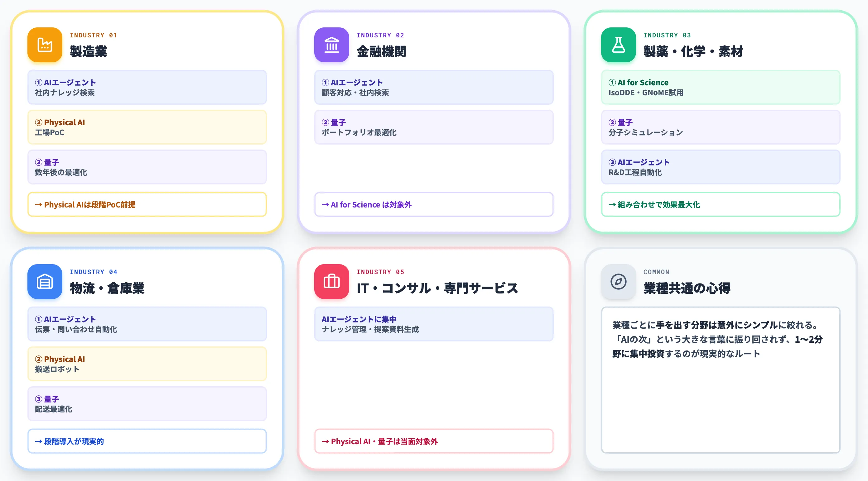Click the 組み合わせで効果最大化 note
868x481 pixels.
[x=721, y=204]
